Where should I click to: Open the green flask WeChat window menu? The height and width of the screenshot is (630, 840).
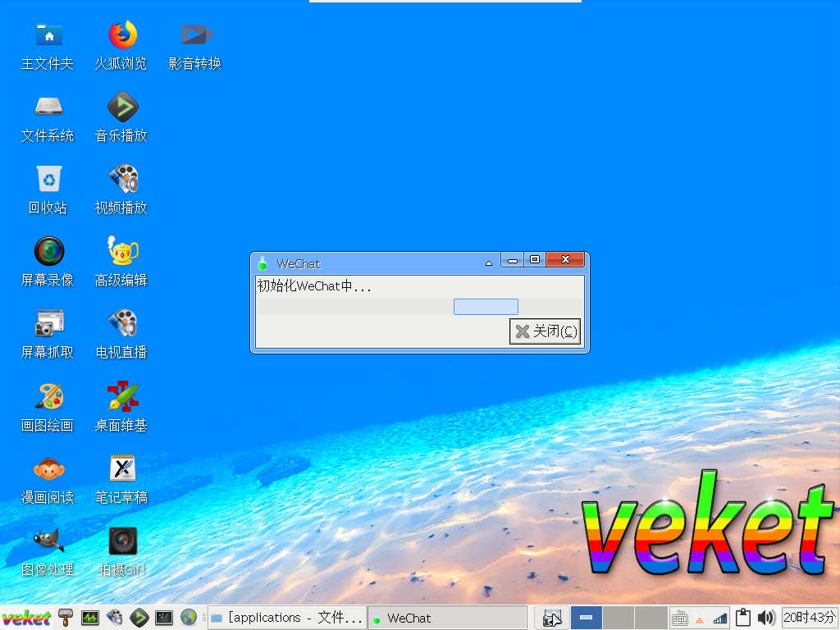[262, 263]
